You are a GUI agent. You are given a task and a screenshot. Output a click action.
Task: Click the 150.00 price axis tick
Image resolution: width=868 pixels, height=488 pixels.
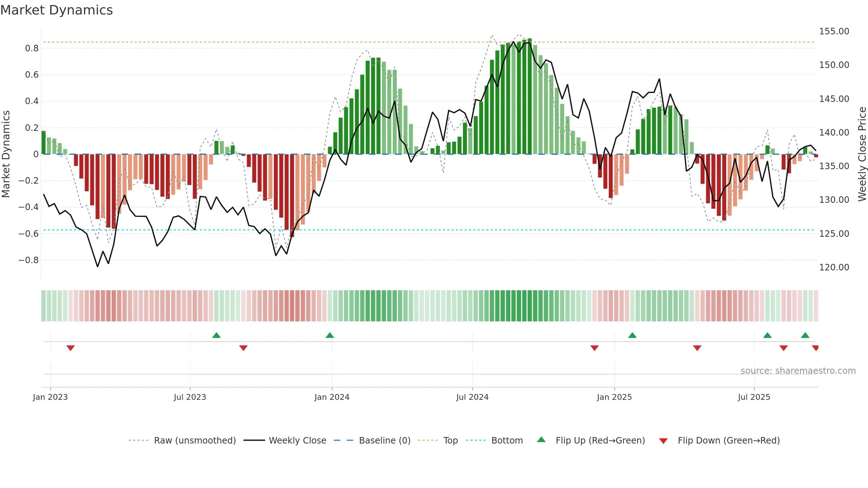click(x=834, y=65)
